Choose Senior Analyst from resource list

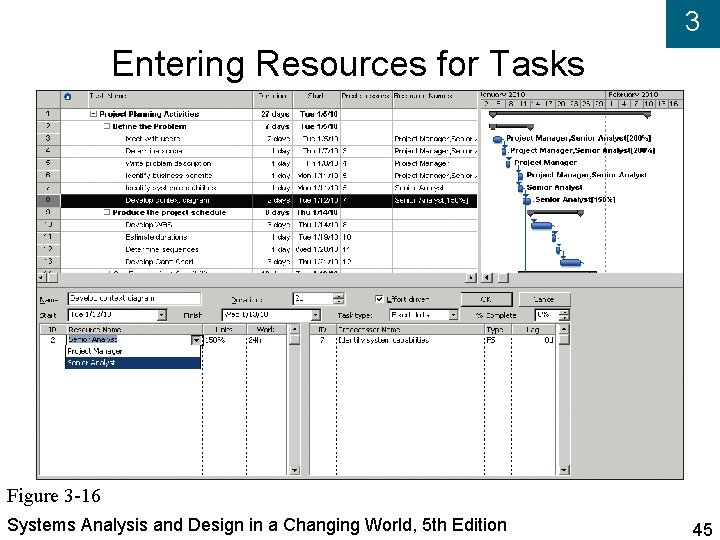click(133, 363)
